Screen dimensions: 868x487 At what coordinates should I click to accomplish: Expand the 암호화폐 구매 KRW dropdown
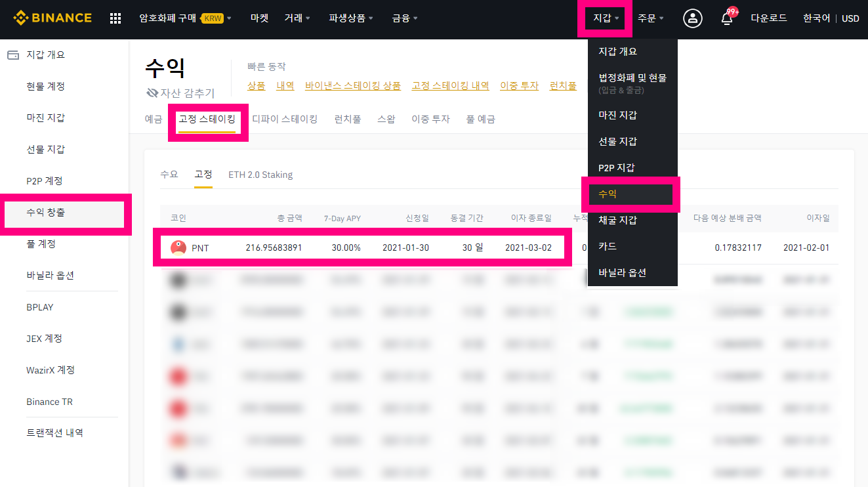click(x=185, y=18)
